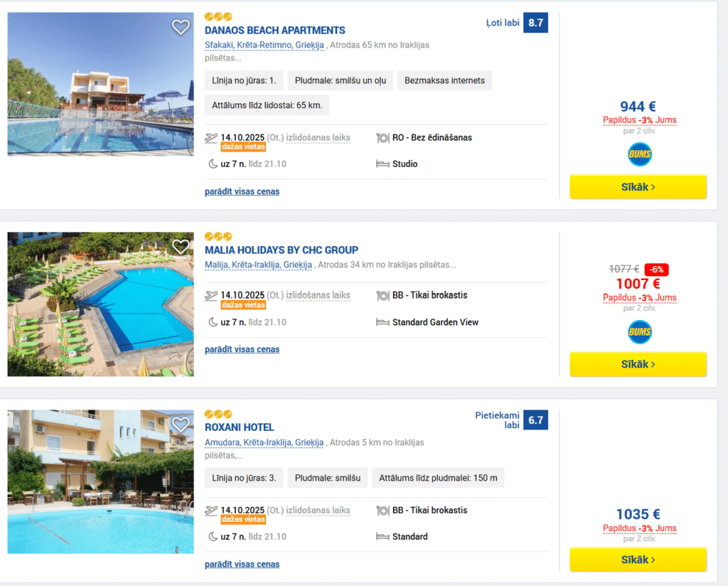This screenshot has height=586, width=728.
Task: Expand all prices for Danaos Beach Apartments
Action: [242, 191]
